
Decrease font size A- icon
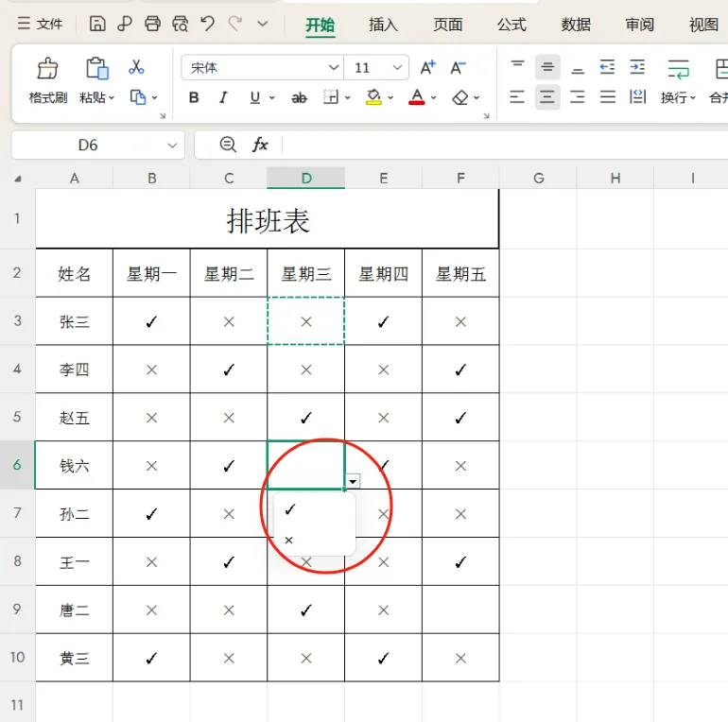458,68
